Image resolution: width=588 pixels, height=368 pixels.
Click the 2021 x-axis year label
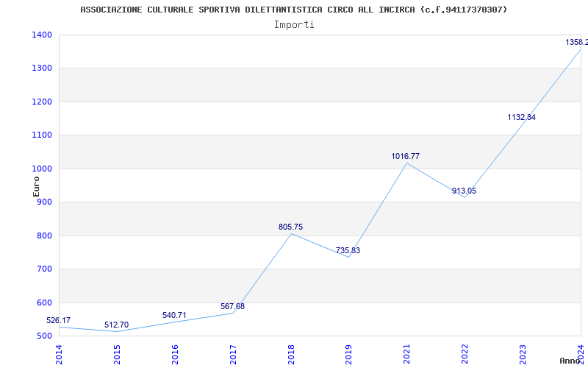click(x=407, y=355)
